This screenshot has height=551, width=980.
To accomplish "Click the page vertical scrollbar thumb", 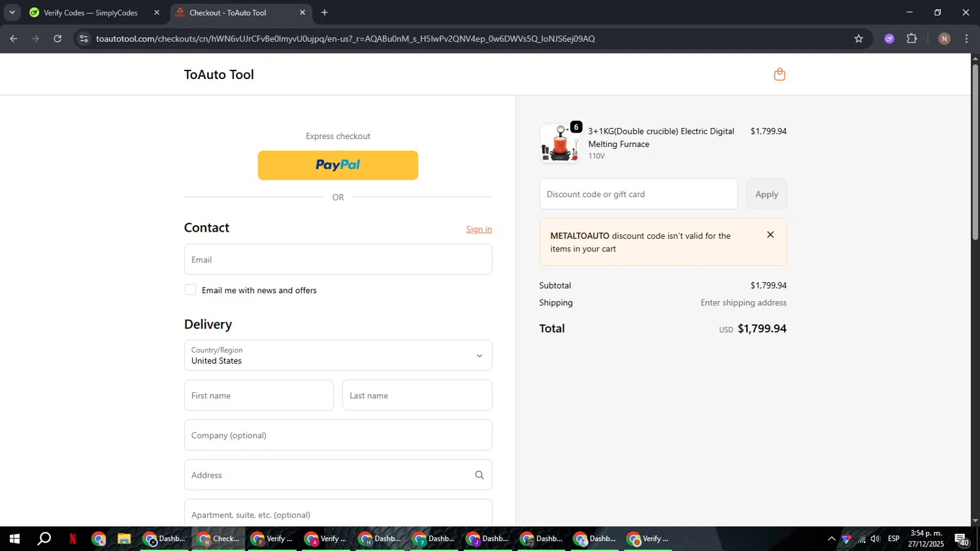I will 975,151.
